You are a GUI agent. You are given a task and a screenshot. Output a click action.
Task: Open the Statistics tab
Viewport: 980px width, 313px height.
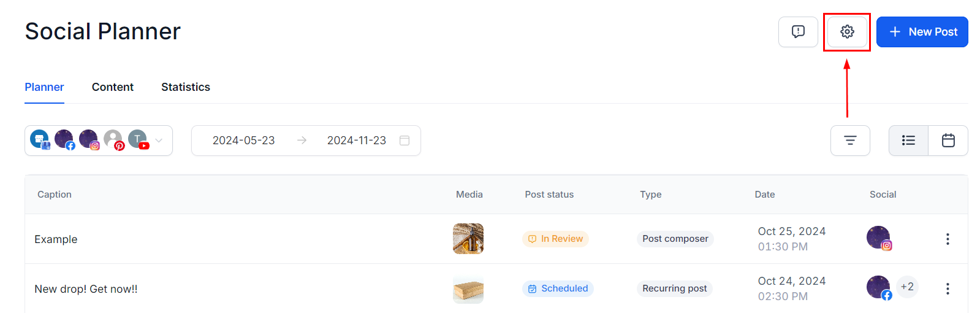pyautogui.click(x=186, y=87)
